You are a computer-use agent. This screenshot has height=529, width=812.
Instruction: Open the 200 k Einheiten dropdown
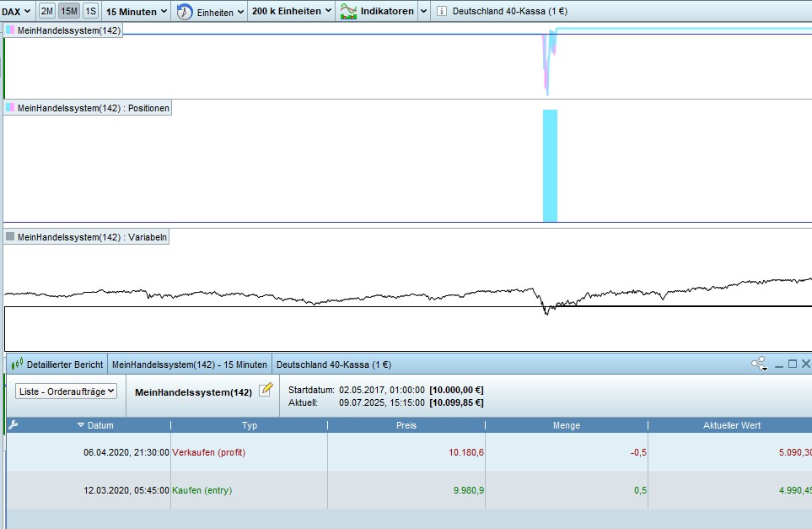(292, 11)
